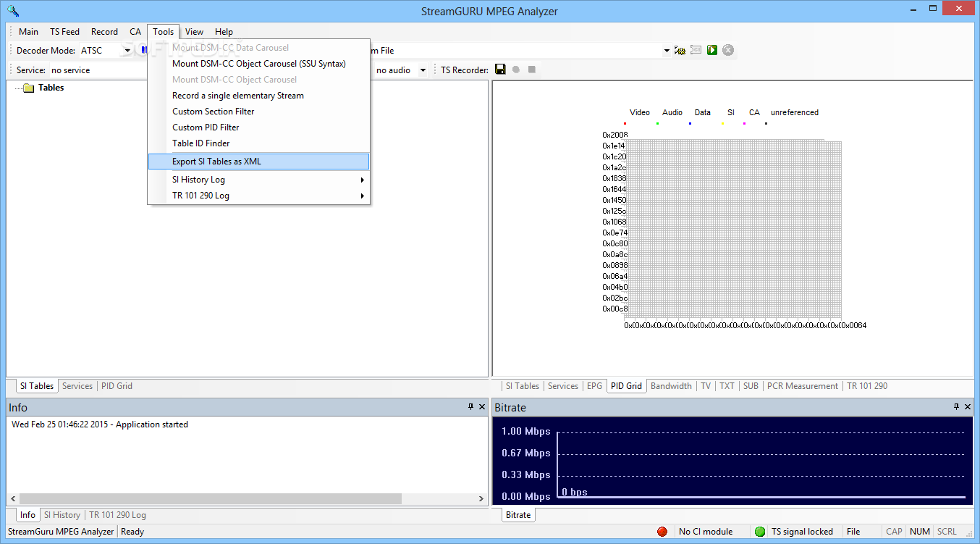Open the TXT tab
The image size is (980, 544).
click(727, 386)
